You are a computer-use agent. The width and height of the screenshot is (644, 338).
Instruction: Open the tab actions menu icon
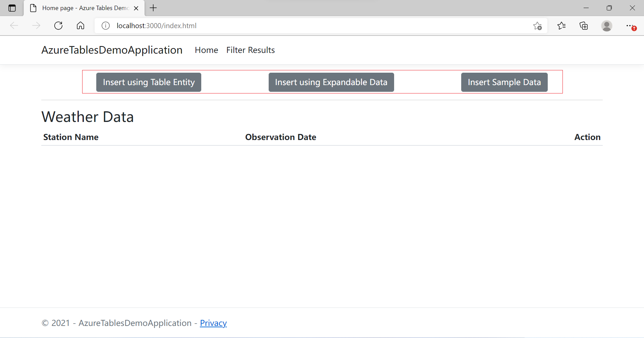coord(12,8)
